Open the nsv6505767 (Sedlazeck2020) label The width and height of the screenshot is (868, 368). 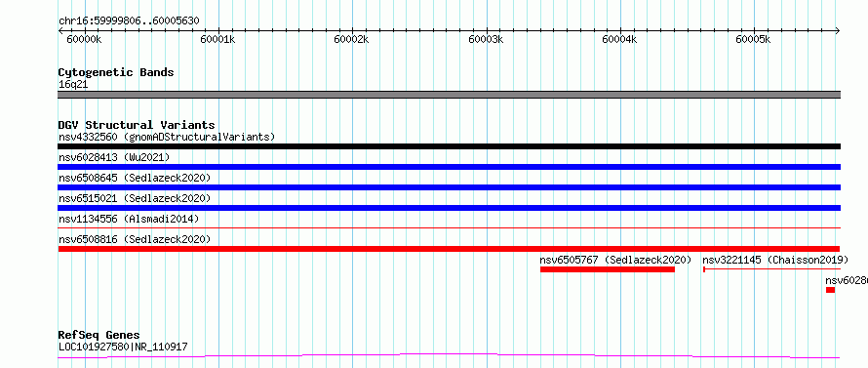point(615,260)
